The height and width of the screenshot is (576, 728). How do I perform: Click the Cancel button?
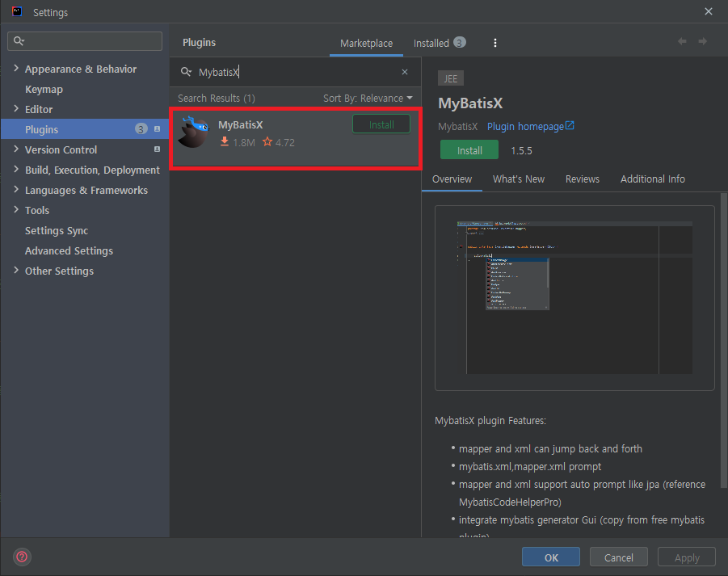tap(618, 557)
